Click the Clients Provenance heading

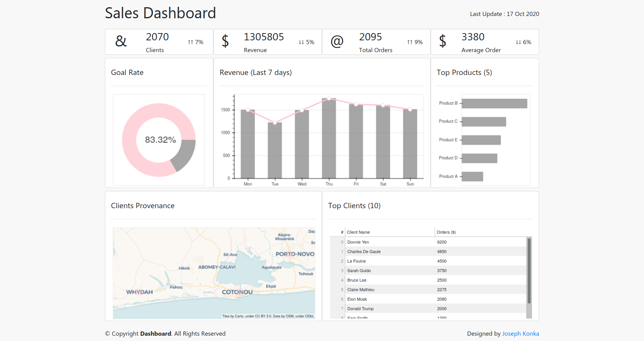point(143,206)
